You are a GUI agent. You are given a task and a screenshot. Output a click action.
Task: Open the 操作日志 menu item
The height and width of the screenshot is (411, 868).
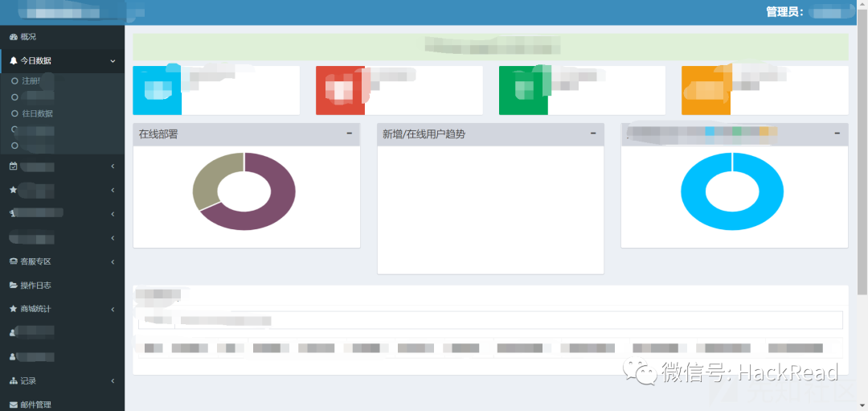coord(36,286)
